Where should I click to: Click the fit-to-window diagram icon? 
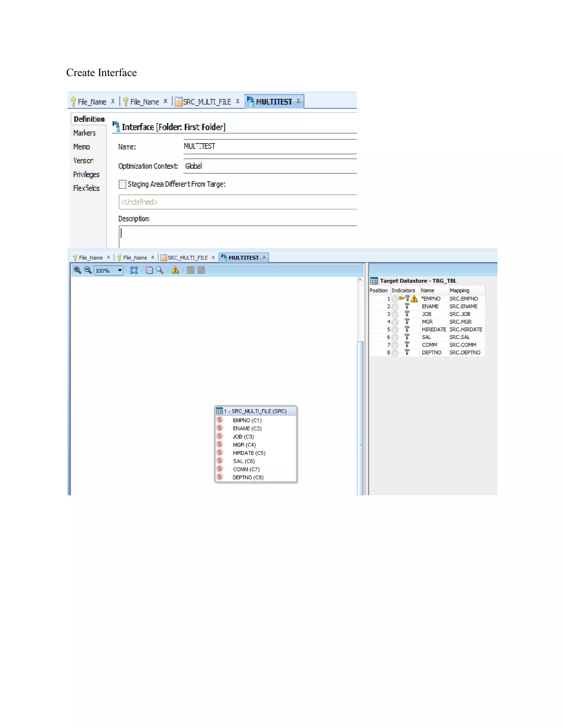[x=134, y=270]
